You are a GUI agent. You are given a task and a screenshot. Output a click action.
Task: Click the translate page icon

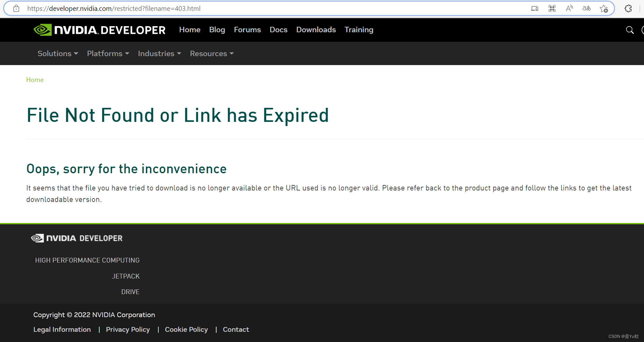click(586, 9)
